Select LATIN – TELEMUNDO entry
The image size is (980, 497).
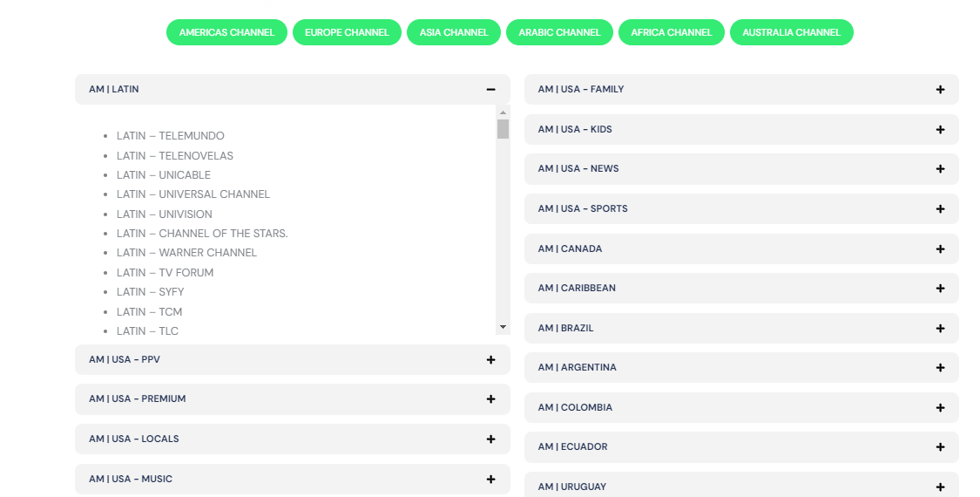(x=171, y=136)
